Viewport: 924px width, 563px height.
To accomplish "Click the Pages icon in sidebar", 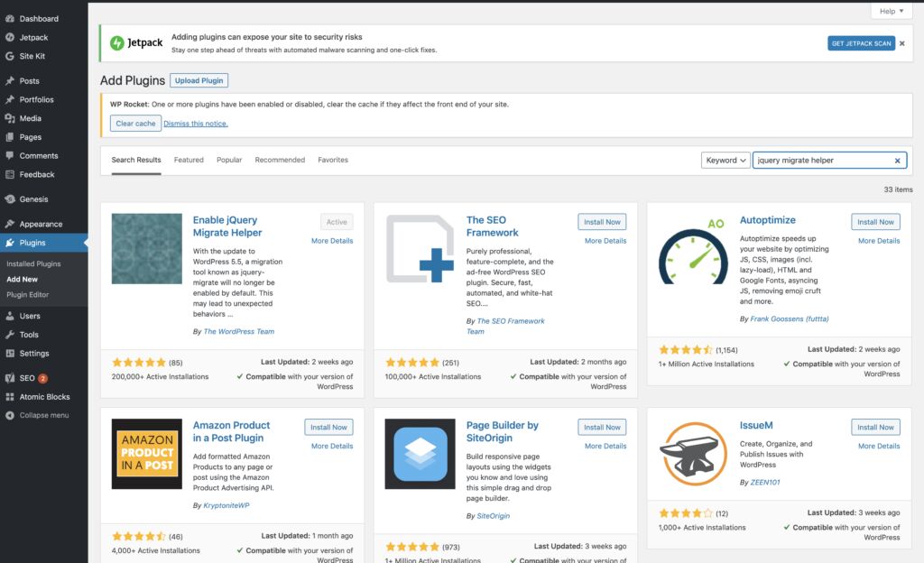I will [x=9, y=137].
